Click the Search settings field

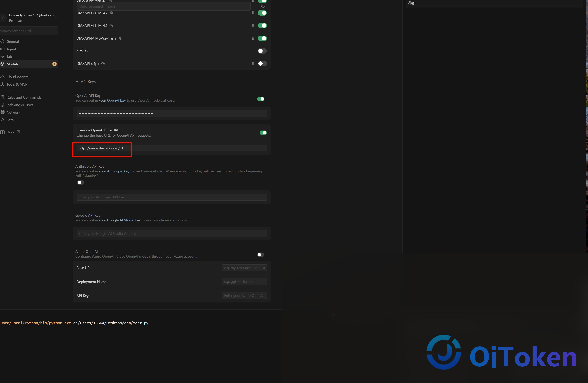coord(29,31)
